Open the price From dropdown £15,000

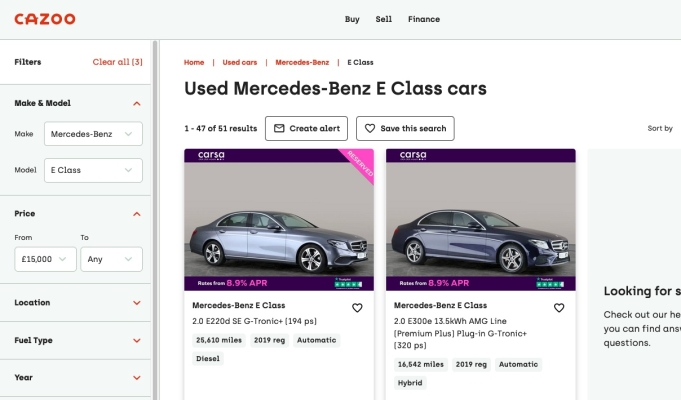(x=45, y=259)
